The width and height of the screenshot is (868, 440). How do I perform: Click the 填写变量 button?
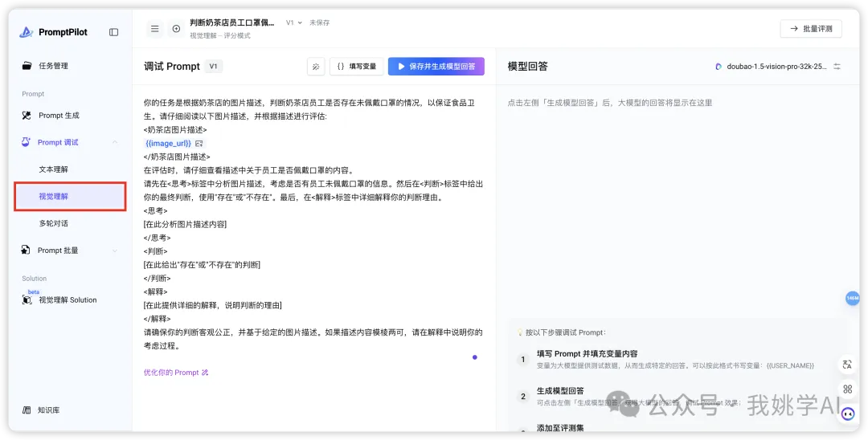click(x=357, y=67)
